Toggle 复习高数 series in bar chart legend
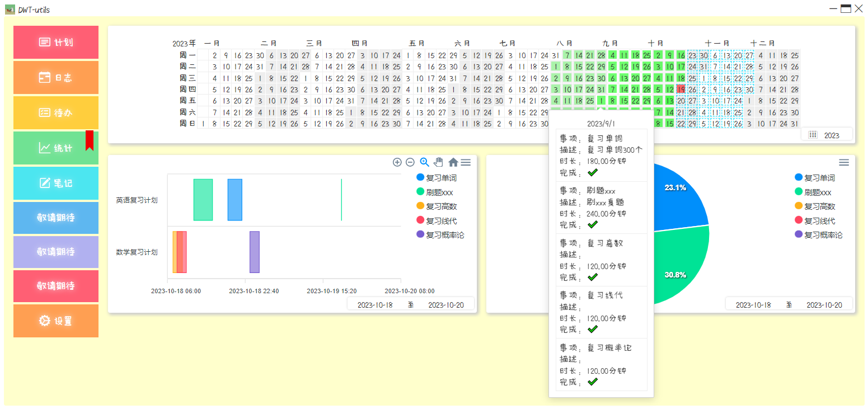 click(x=440, y=206)
